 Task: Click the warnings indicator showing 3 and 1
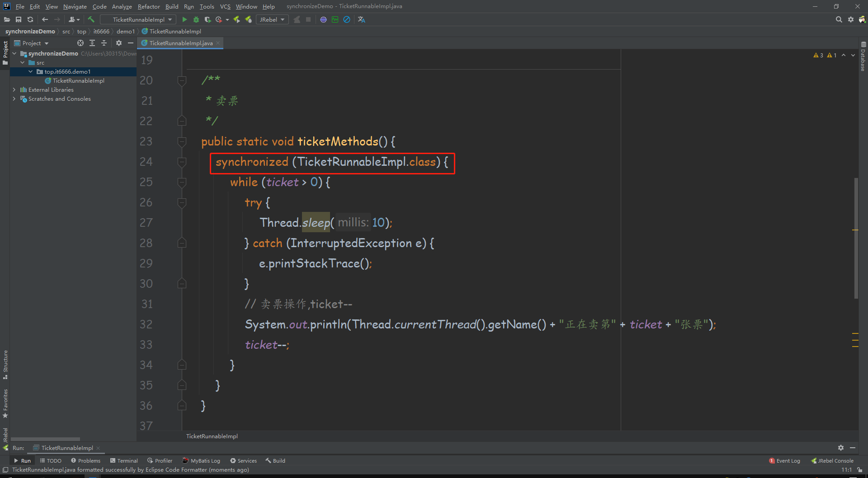[825, 55]
